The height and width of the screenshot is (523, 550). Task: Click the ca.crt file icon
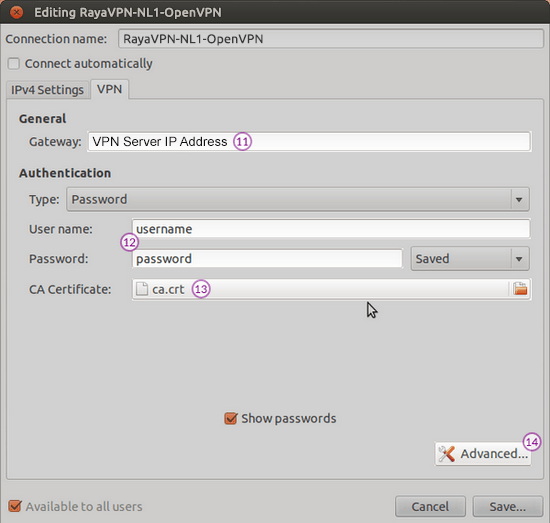[x=142, y=289]
